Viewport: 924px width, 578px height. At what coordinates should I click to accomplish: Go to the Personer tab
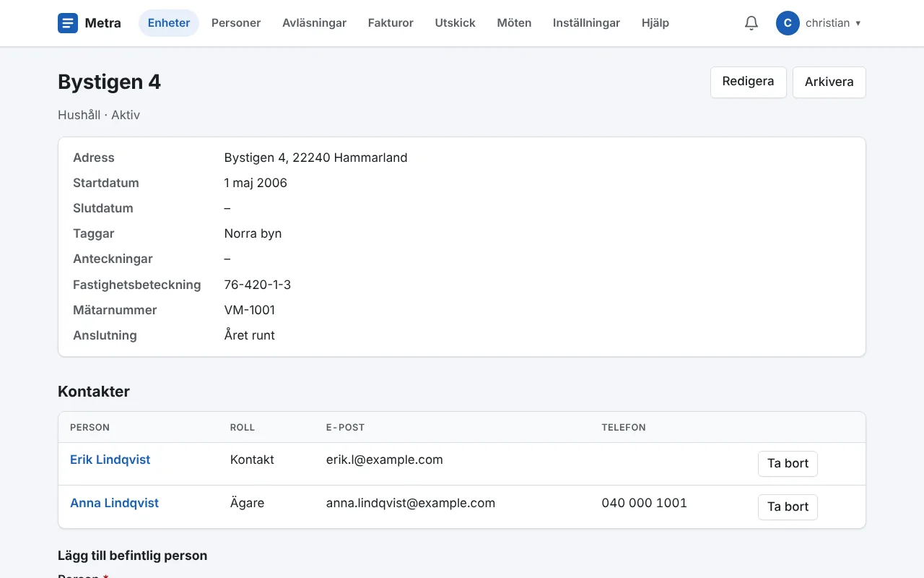236,23
